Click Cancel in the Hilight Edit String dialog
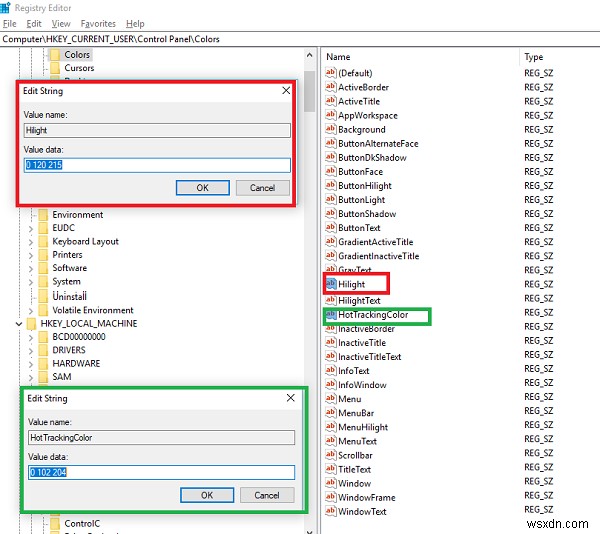 [262, 188]
